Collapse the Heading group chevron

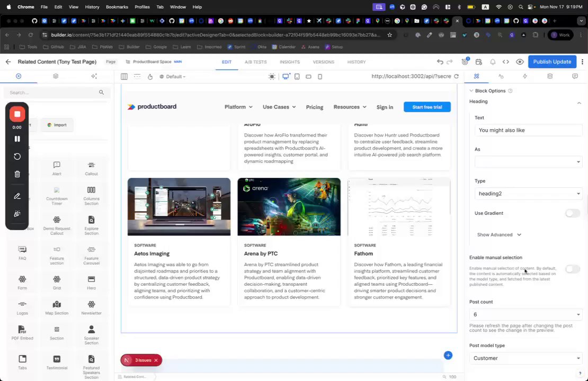579,103
